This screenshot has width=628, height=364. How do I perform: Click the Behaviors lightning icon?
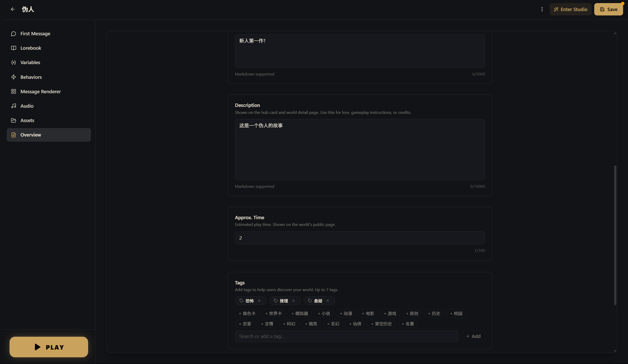[13, 77]
